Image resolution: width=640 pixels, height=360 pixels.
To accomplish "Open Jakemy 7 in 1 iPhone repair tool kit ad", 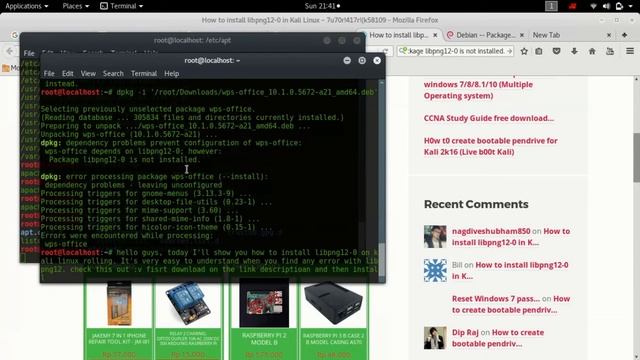I will [119, 320].
